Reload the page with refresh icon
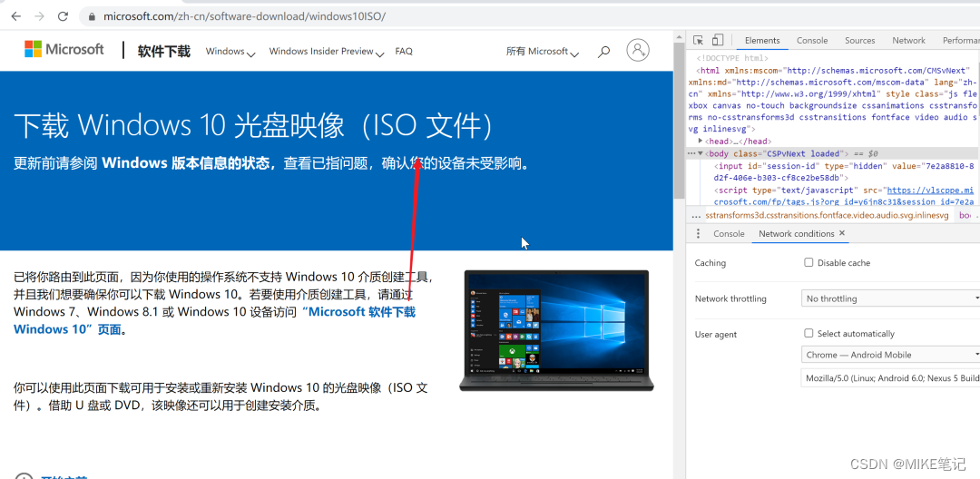980x479 pixels. point(63,16)
